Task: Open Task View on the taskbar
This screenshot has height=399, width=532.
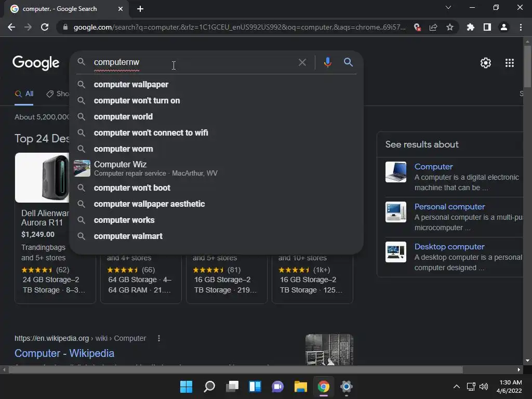Action: tap(232, 387)
